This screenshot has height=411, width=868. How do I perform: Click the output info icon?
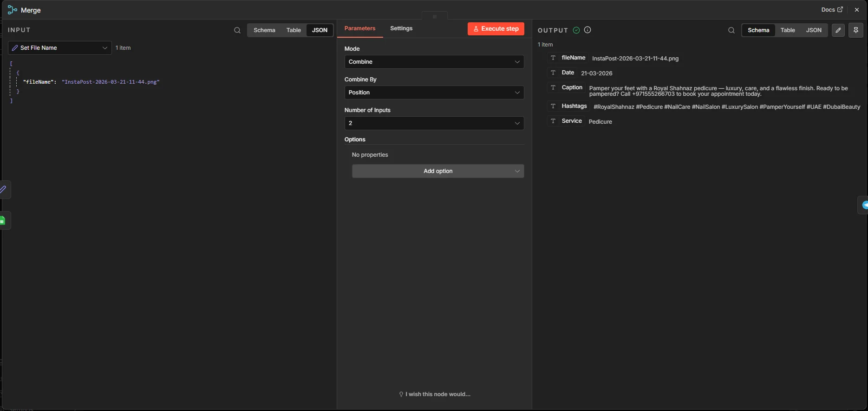coord(587,30)
